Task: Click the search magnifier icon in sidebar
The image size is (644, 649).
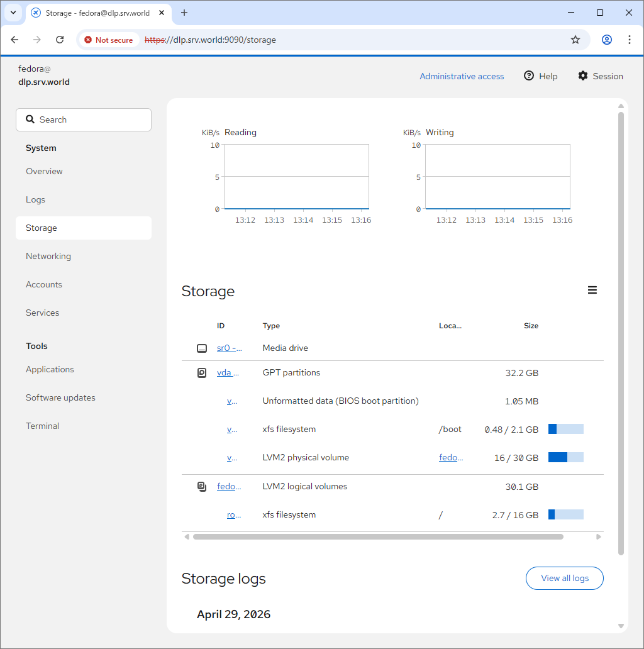Action: (30, 119)
